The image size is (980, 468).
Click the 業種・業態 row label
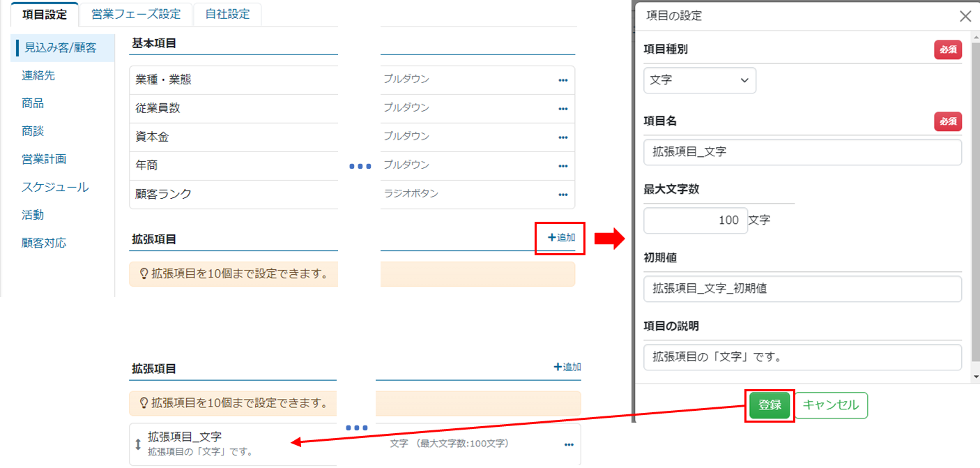(163, 80)
